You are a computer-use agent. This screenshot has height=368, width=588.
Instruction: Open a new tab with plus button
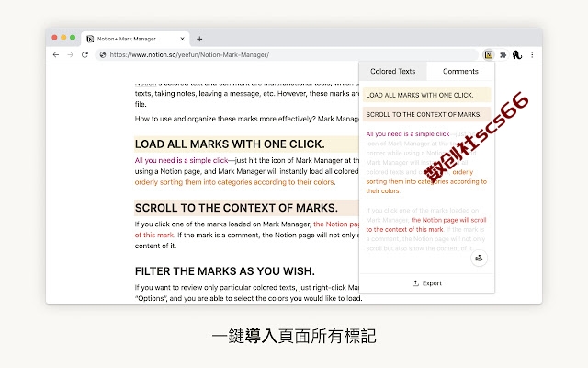coord(199,39)
